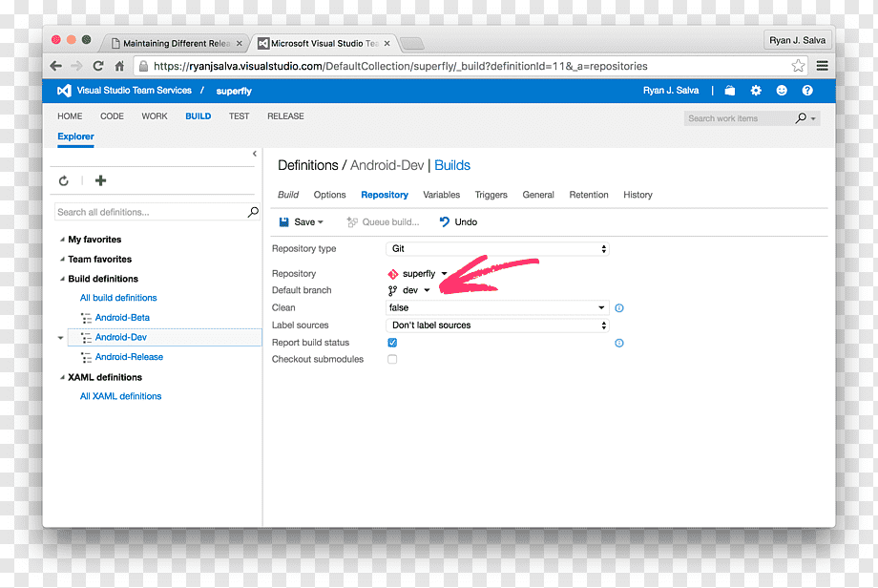Viewport: 878px width, 588px height.
Task: Click lock icon in address bar
Action: pos(143,66)
